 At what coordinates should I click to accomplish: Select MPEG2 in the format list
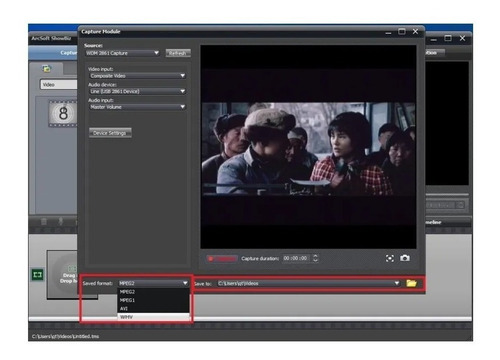click(153, 292)
